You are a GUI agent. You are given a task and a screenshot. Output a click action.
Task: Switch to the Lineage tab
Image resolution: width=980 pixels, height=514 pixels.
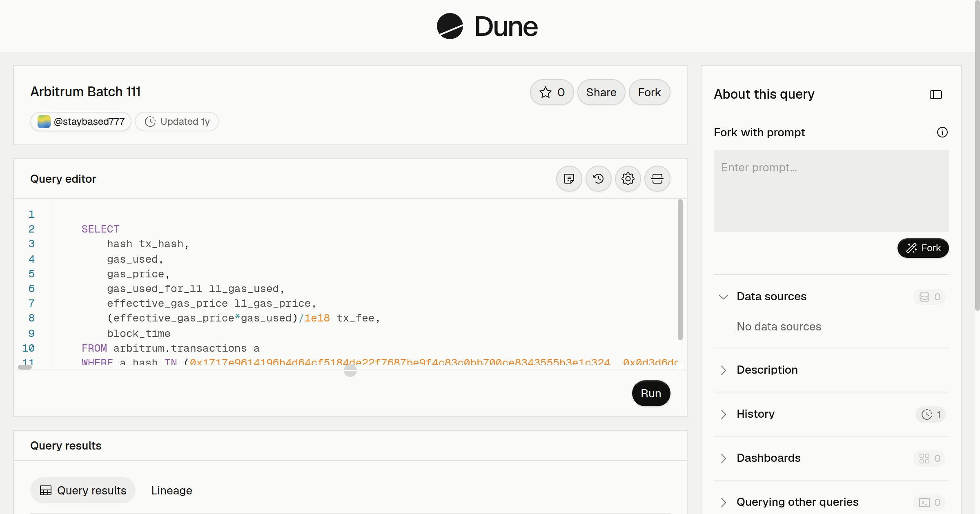(x=172, y=490)
